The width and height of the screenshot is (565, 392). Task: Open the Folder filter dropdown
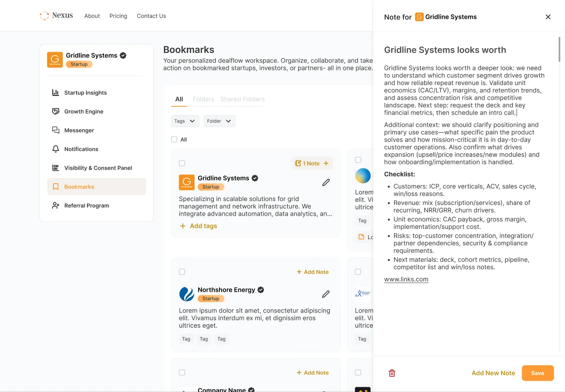pos(219,121)
